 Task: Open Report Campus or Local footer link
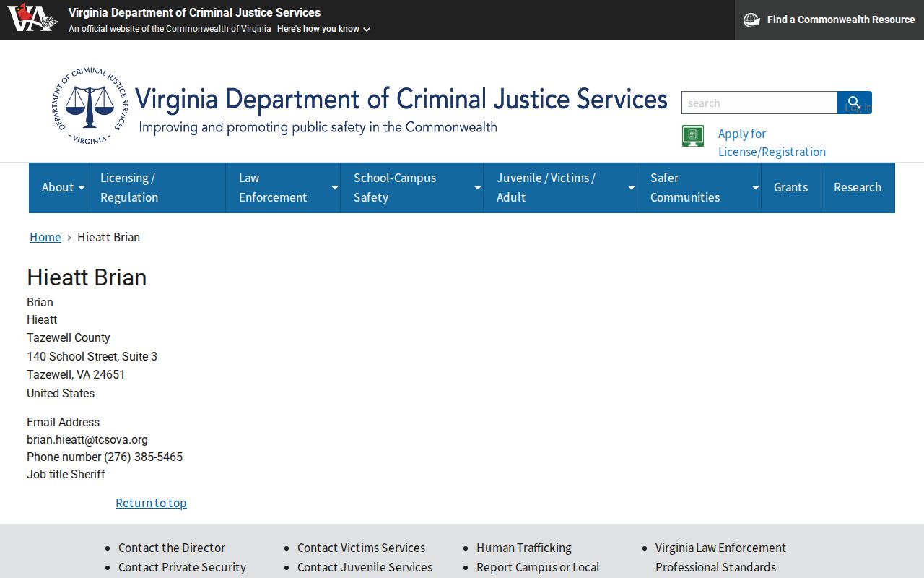(538, 567)
